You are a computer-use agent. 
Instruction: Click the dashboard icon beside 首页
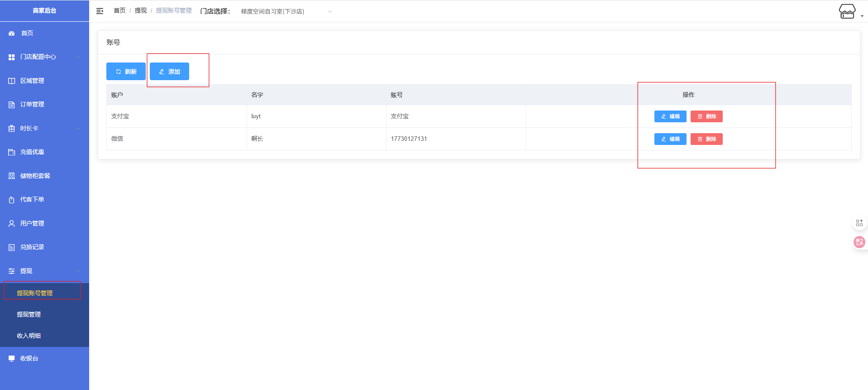12,33
